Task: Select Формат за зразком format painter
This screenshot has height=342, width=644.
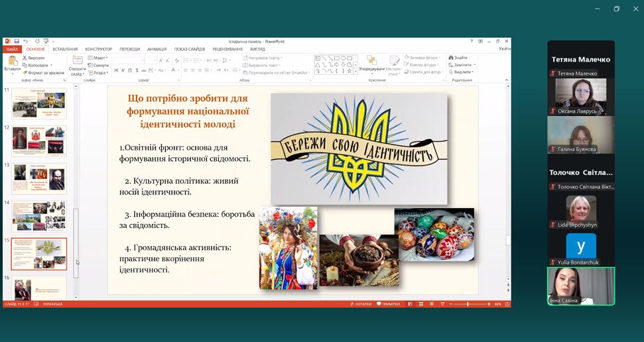Action: pyautogui.click(x=25, y=73)
